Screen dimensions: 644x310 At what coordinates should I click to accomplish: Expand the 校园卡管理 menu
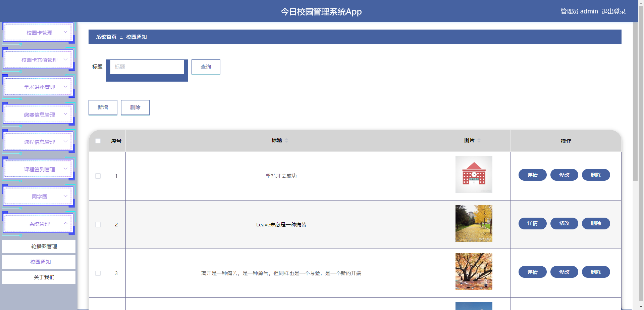38,33
